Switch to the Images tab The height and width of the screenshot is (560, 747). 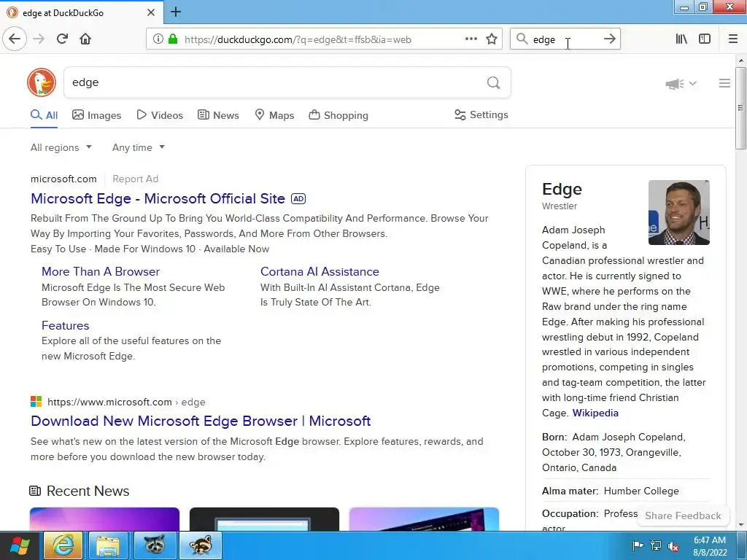coord(97,115)
